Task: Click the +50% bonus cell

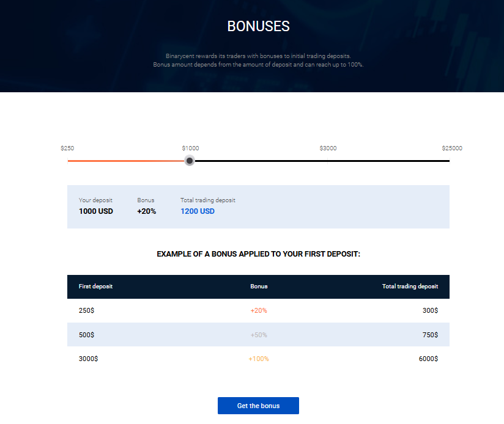Action: point(259,335)
